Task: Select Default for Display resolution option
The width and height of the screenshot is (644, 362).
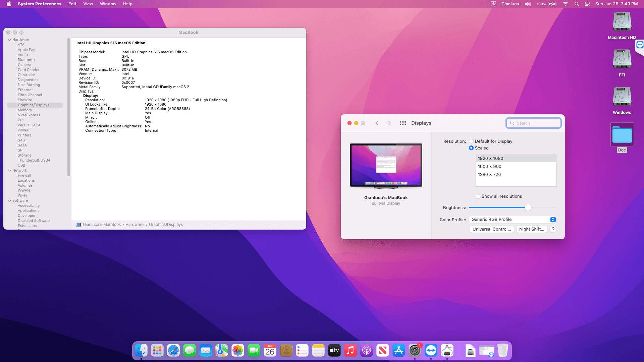Action: pos(471,141)
